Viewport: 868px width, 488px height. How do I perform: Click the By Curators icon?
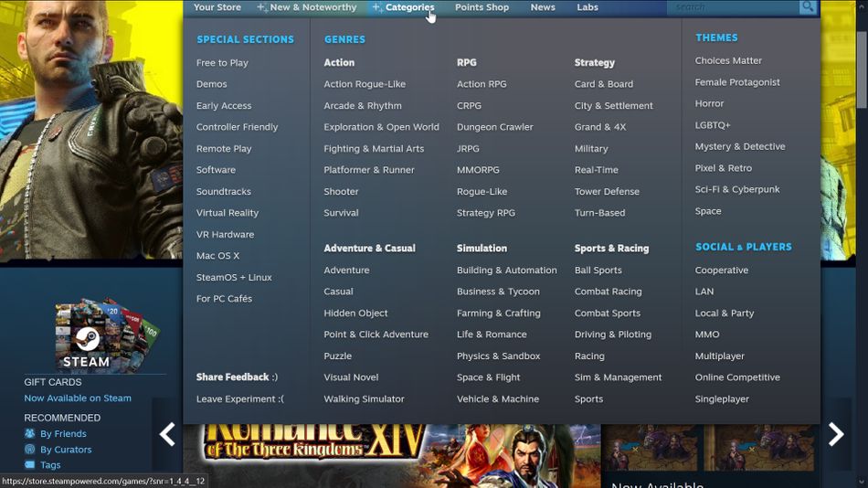[30, 450]
